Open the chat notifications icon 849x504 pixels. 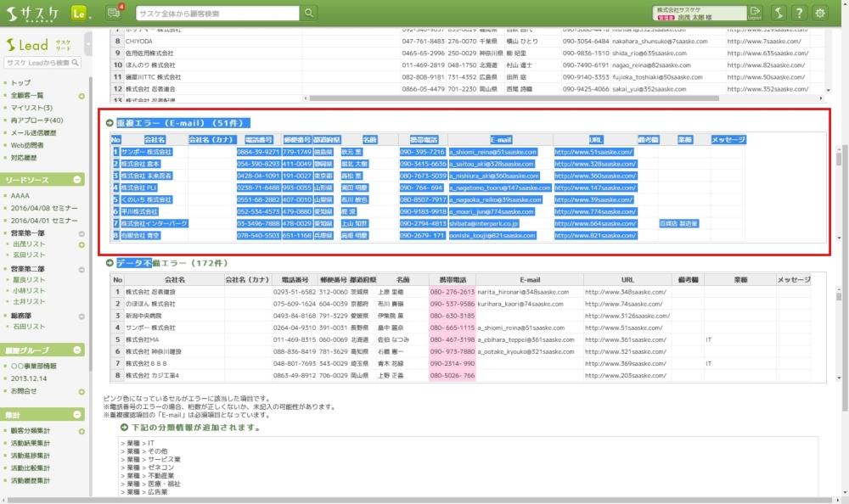[x=114, y=13]
